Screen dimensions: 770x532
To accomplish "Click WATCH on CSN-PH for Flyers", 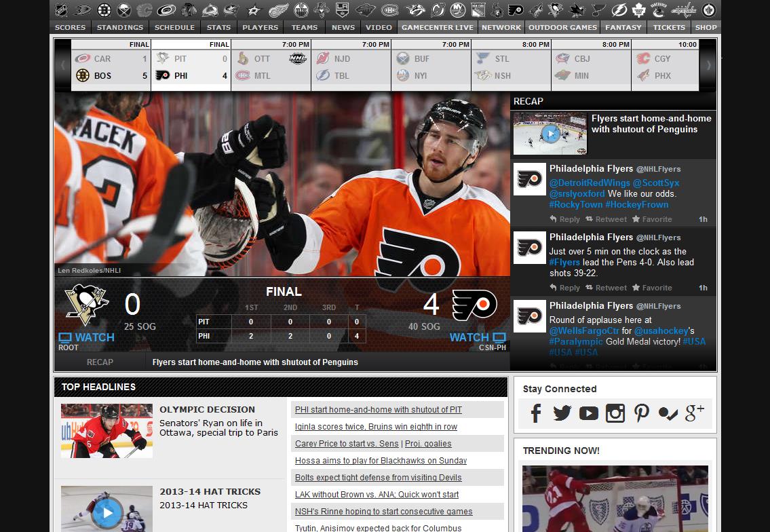I will (x=478, y=337).
